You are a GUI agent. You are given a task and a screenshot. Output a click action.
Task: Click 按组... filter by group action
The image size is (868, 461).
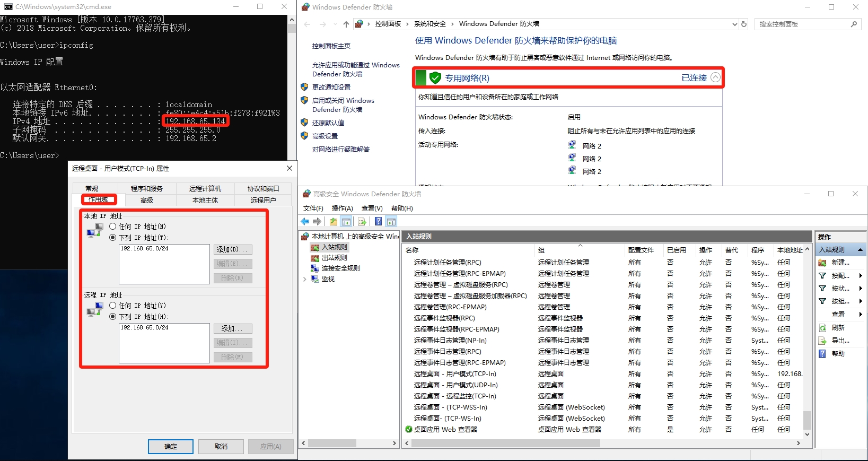[x=840, y=301]
